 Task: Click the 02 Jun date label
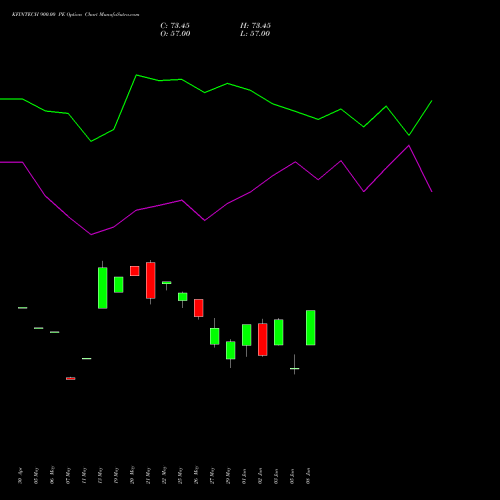[x=260, y=476]
